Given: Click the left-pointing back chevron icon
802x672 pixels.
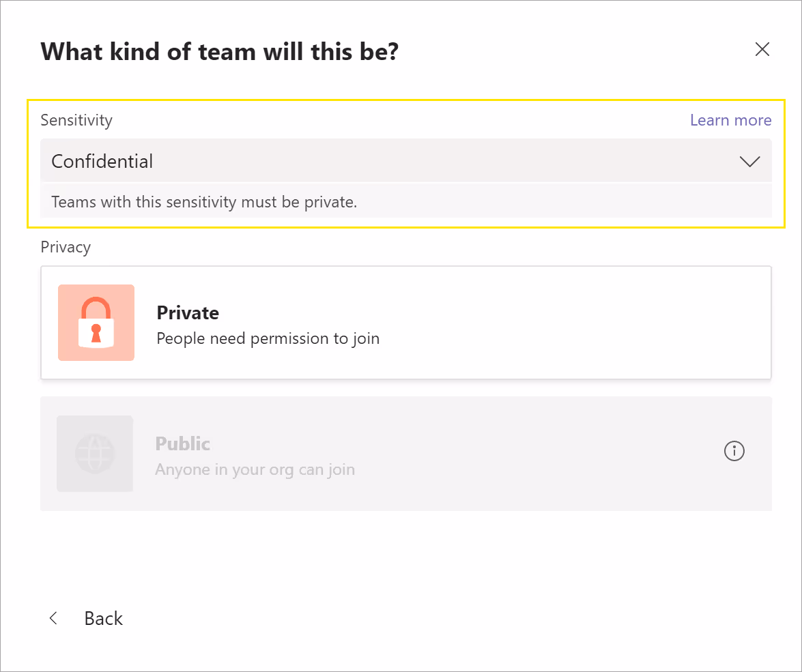Looking at the screenshot, I should coord(53,618).
